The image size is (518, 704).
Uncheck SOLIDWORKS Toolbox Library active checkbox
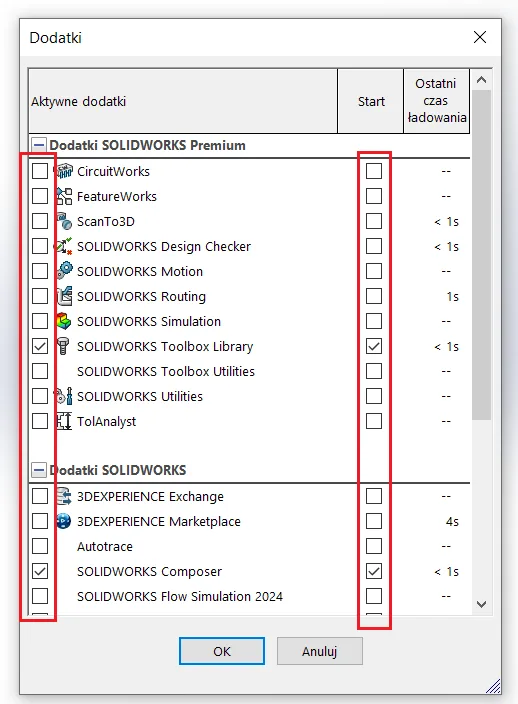point(40,347)
